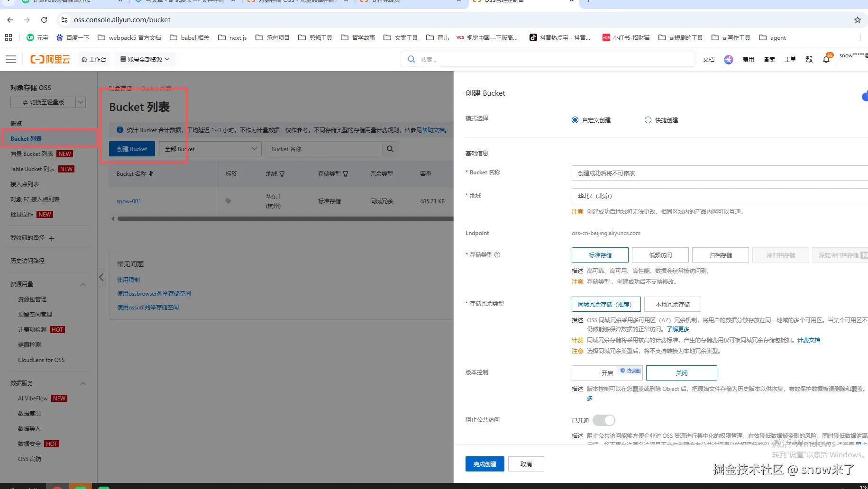Open the AI assistant icon in header

(729, 59)
